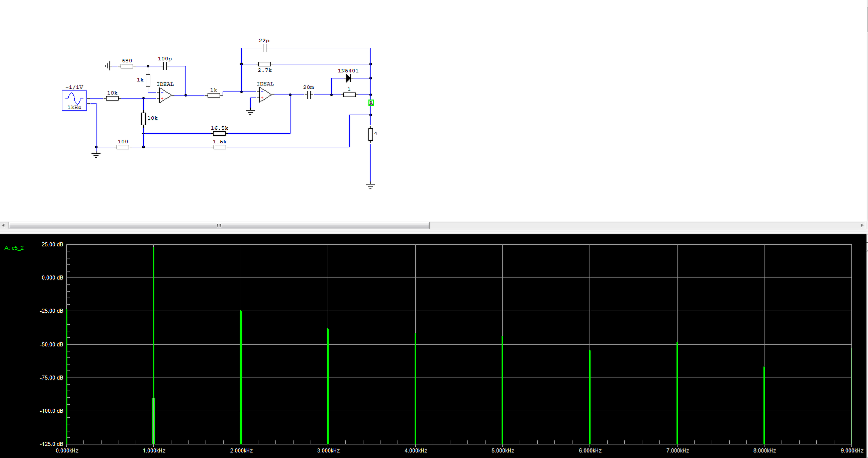Click the horizontal scrollbar thumb
This screenshot has width=868, height=458.
point(219,225)
